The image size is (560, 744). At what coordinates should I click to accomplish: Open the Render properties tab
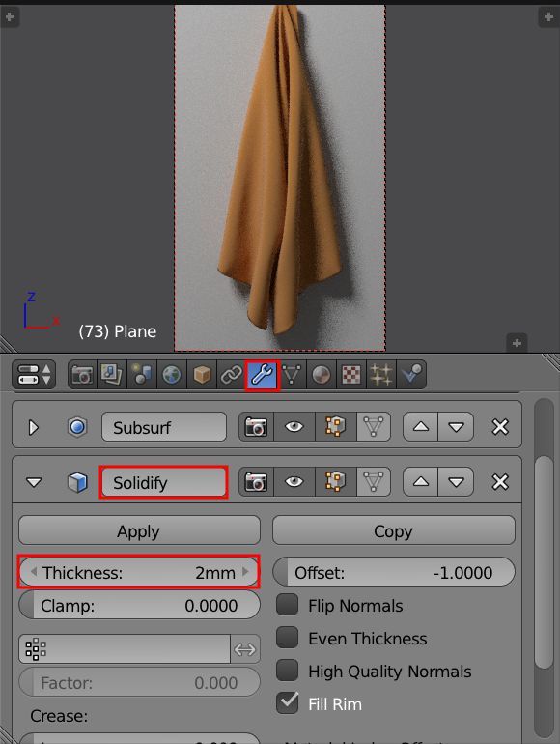click(x=82, y=375)
